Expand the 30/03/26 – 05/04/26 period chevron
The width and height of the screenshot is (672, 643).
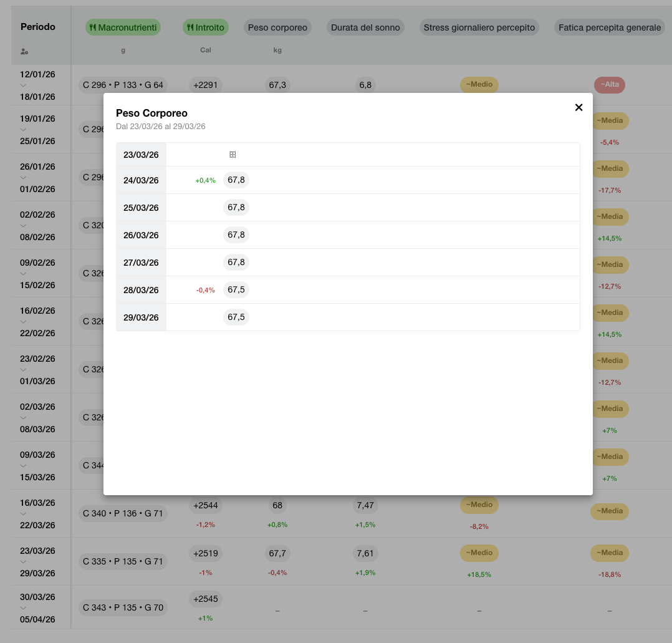(23, 608)
